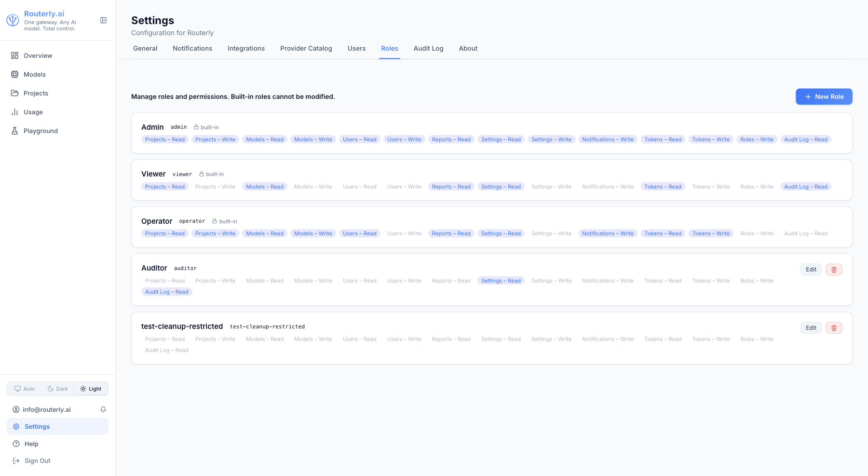
Task: Open Settings in the sidebar
Action: click(57, 426)
